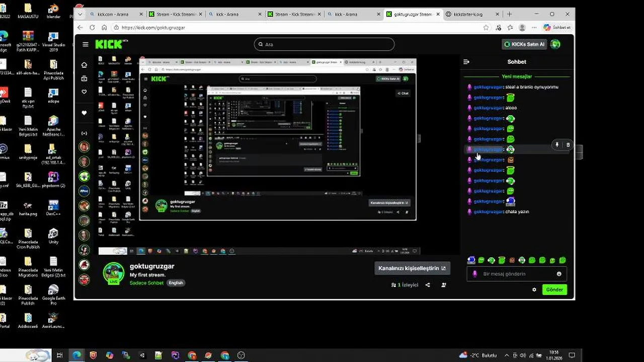Open browser settings three-dots menu
This screenshot has height=362, width=644.
(x=534, y=28)
